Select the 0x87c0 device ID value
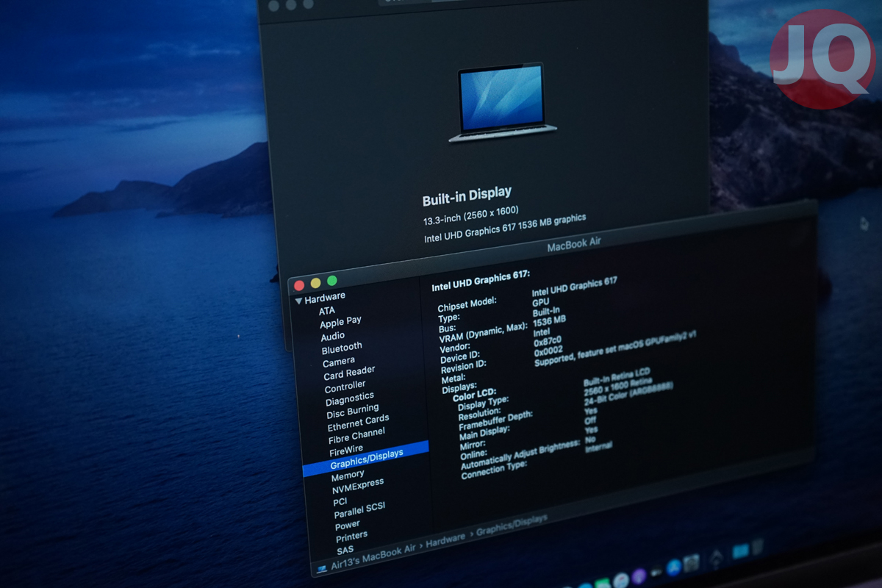Image resolution: width=882 pixels, height=588 pixels. (548, 340)
